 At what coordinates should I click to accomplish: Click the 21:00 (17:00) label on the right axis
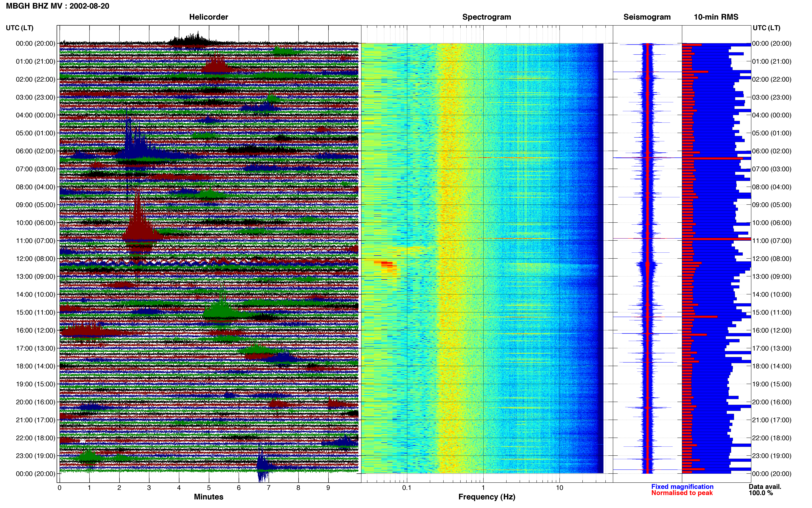(x=772, y=420)
